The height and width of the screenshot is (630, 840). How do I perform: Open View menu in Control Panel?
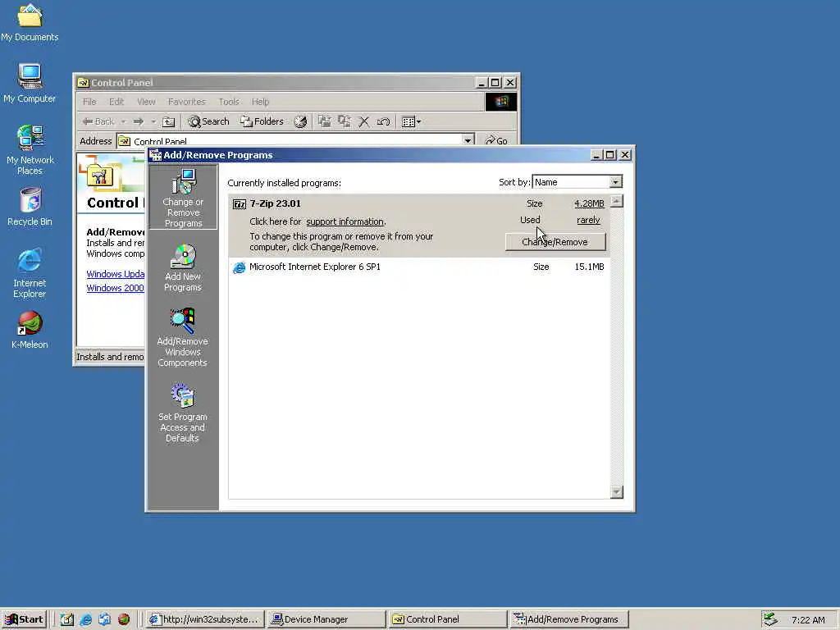(146, 102)
